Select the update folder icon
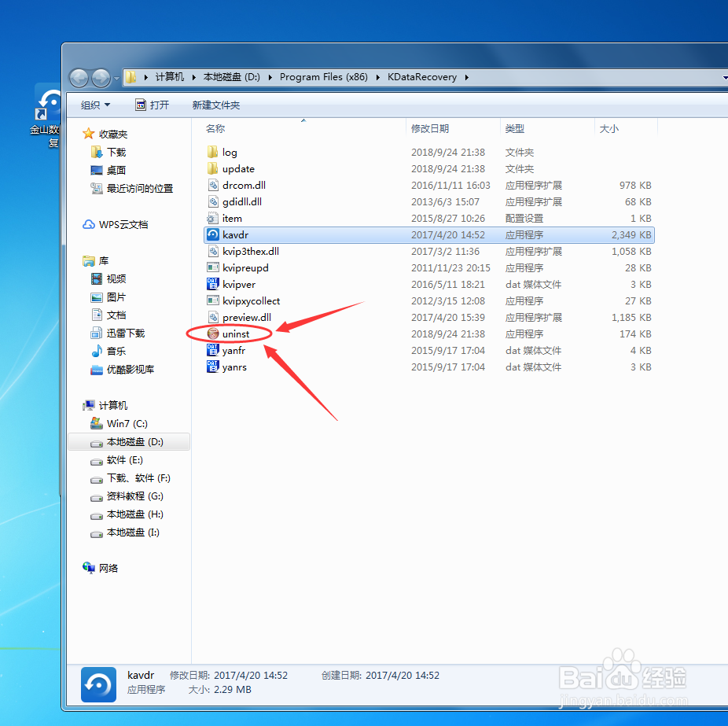 click(x=212, y=168)
